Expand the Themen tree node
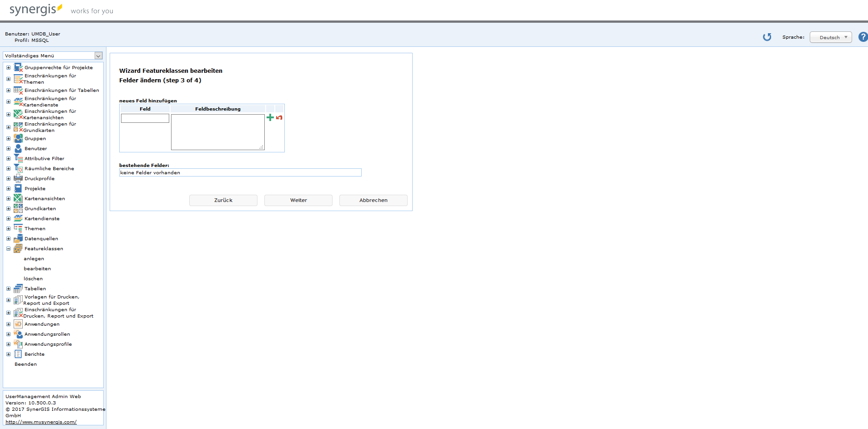The image size is (868, 429). tap(8, 228)
